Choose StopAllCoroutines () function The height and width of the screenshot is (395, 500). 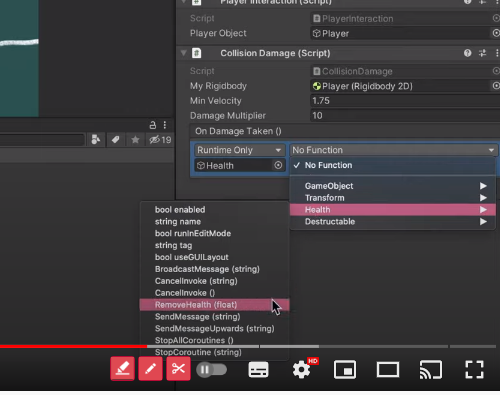[x=214, y=340]
